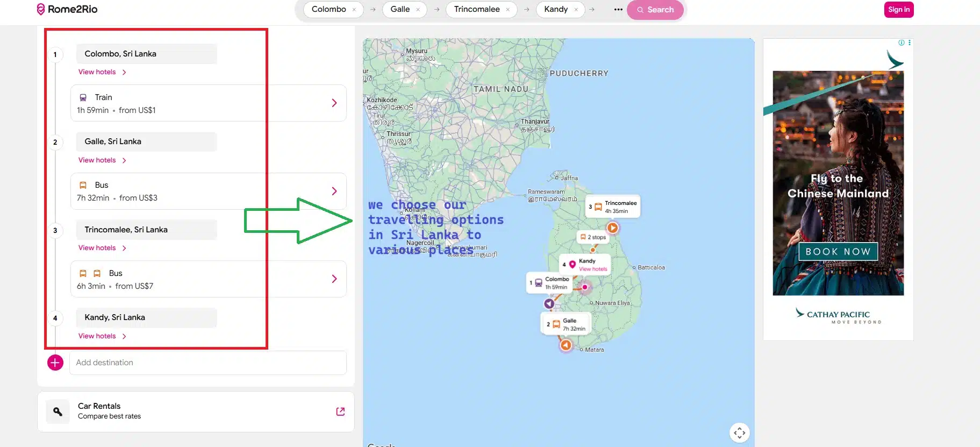Click the Rome2Rio logo
The width and height of the screenshot is (980, 447).
(x=67, y=9)
